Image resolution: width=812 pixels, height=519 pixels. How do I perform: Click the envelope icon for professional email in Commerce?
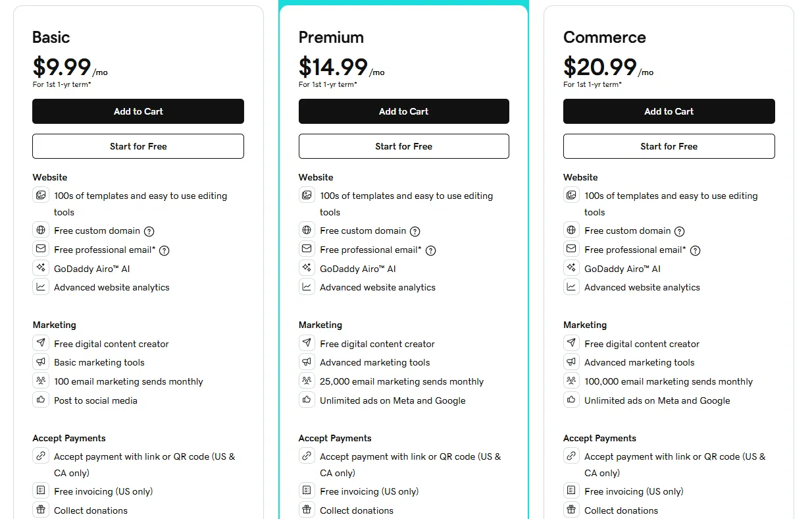[570, 250]
